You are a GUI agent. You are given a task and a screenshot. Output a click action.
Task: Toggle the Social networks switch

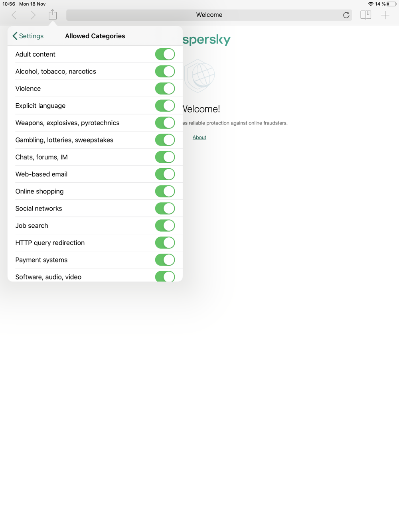coord(165,209)
